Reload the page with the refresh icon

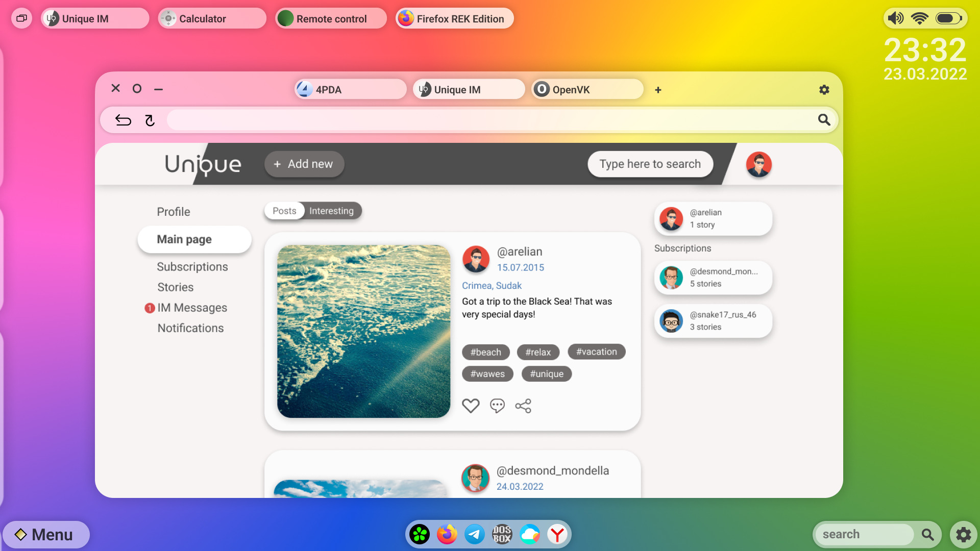(x=150, y=120)
